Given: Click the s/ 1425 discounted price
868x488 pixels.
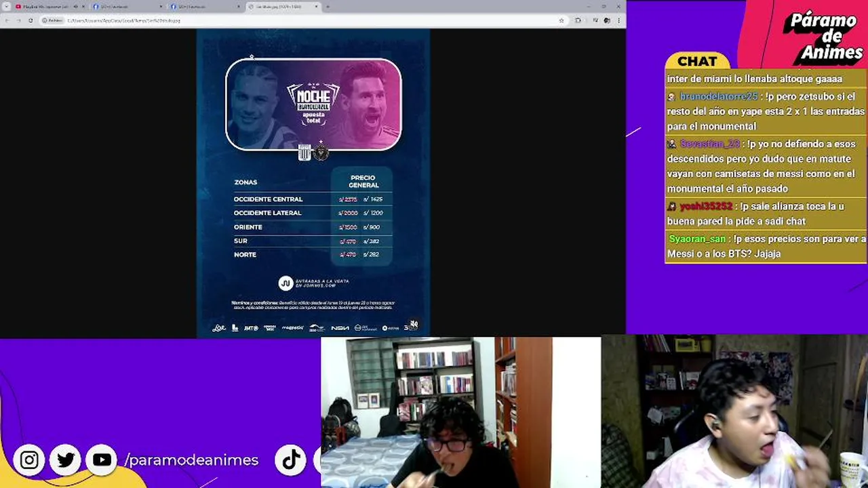Looking at the screenshot, I should pos(373,199).
